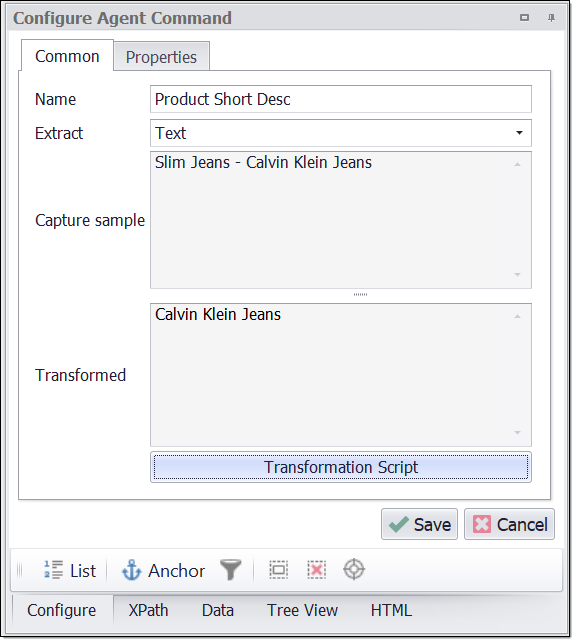Cancel the command configuration

click(x=509, y=524)
